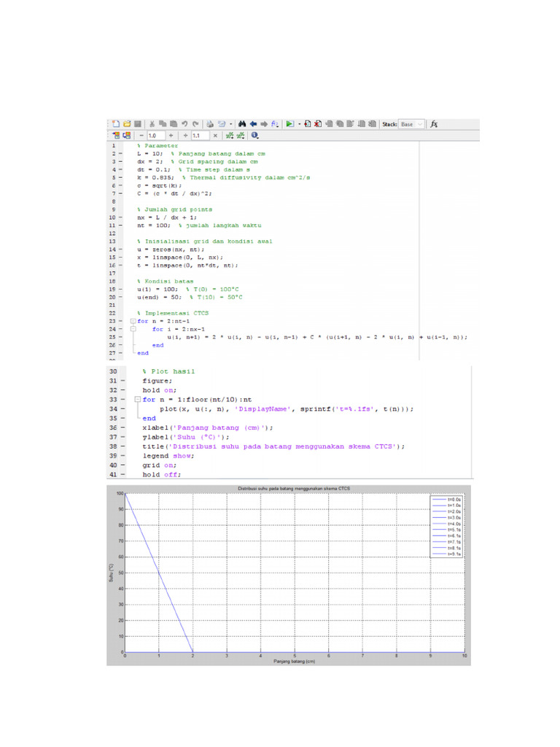Click the plus button beside the 1.0 field
560x747 pixels.
[171, 136]
